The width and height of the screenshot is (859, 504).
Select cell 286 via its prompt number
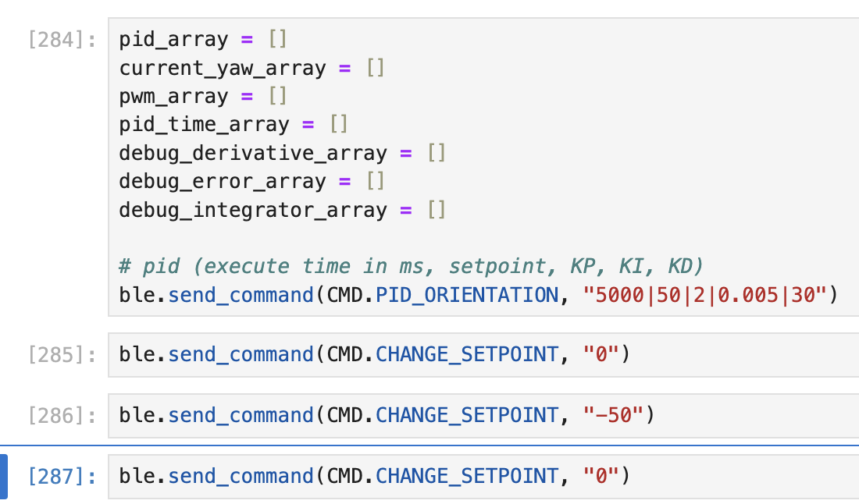click(x=62, y=416)
